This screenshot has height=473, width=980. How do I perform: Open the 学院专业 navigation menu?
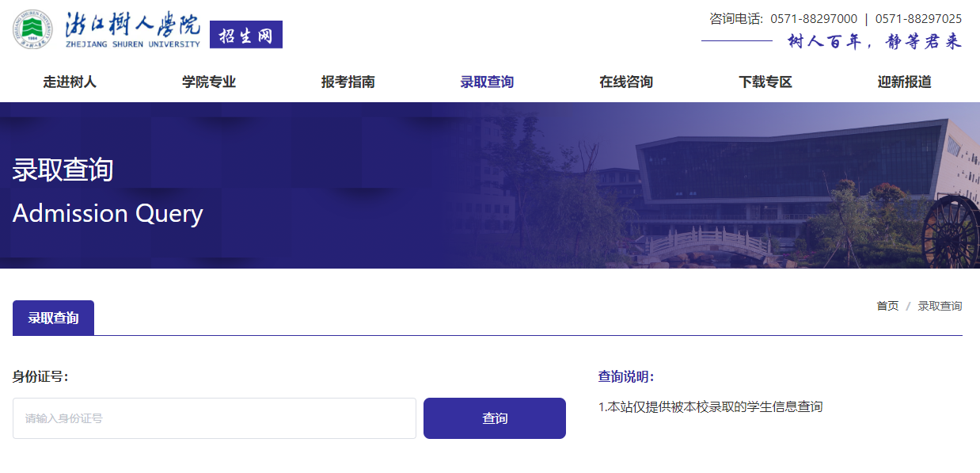click(x=208, y=81)
